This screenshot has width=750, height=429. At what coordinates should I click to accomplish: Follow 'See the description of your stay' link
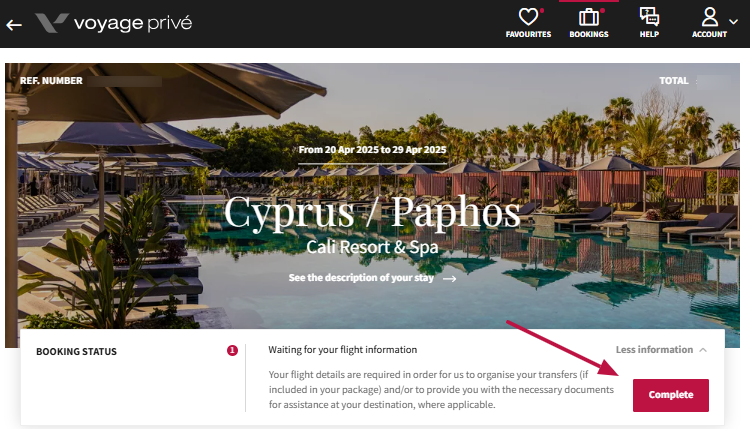click(x=372, y=278)
